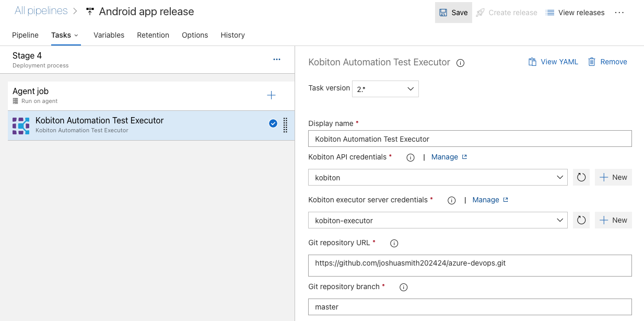This screenshot has width=644, height=321.
Task: Click the release pipeline icon beside the title
Action: [x=90, y=12]
